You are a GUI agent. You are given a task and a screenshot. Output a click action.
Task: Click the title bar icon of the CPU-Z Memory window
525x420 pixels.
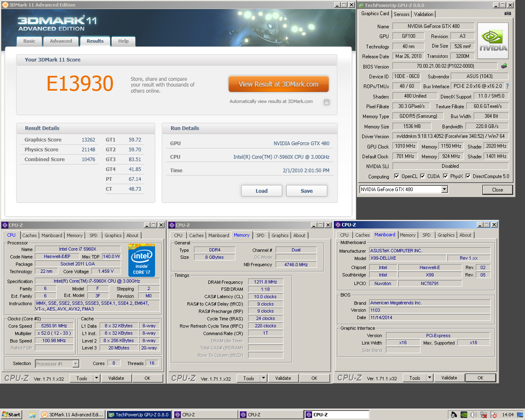pos(172,225)
